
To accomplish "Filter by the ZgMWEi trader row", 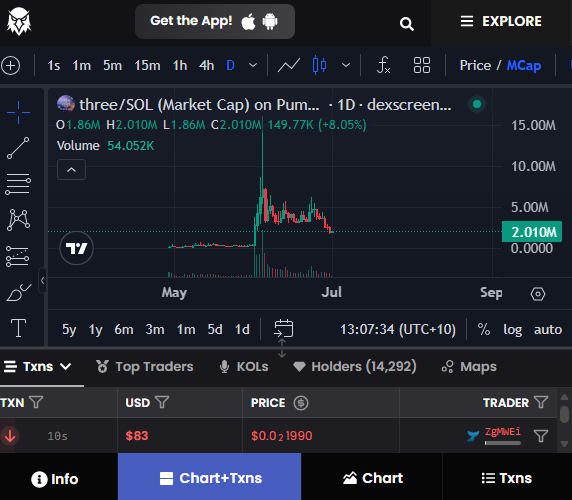I will [541, 436].
